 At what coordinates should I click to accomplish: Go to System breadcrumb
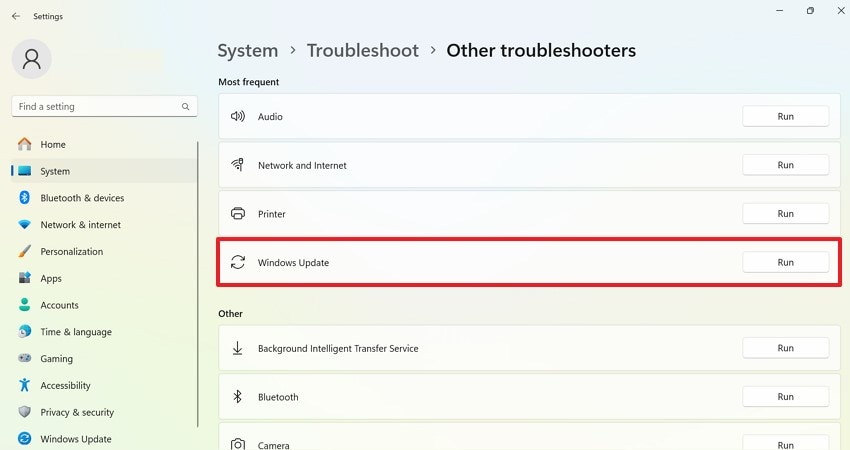[248, 50]
